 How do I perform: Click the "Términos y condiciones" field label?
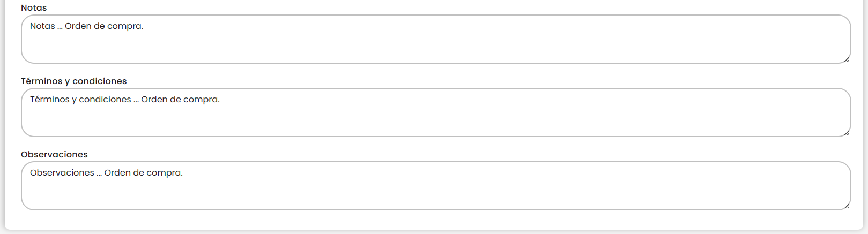[74, 81]
